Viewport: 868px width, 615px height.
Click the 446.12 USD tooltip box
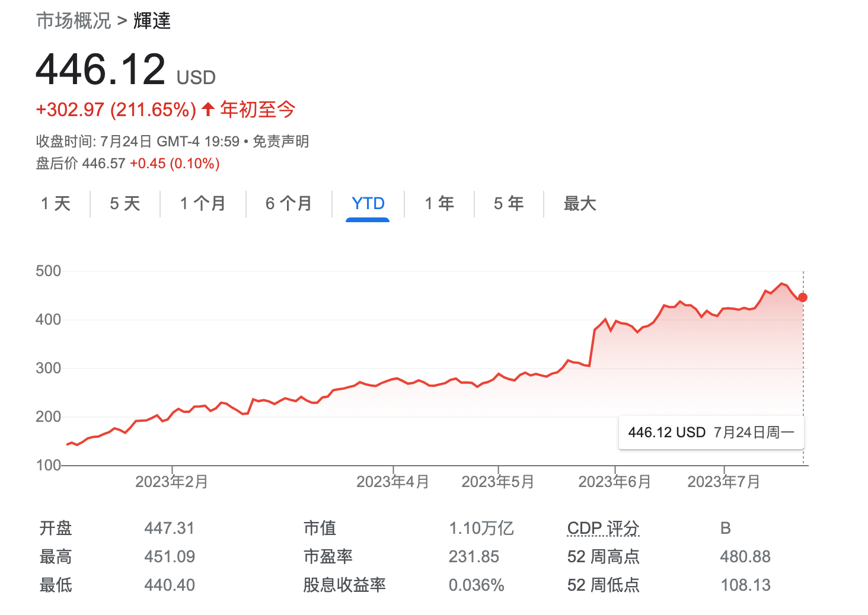click(x=711, y=433)
